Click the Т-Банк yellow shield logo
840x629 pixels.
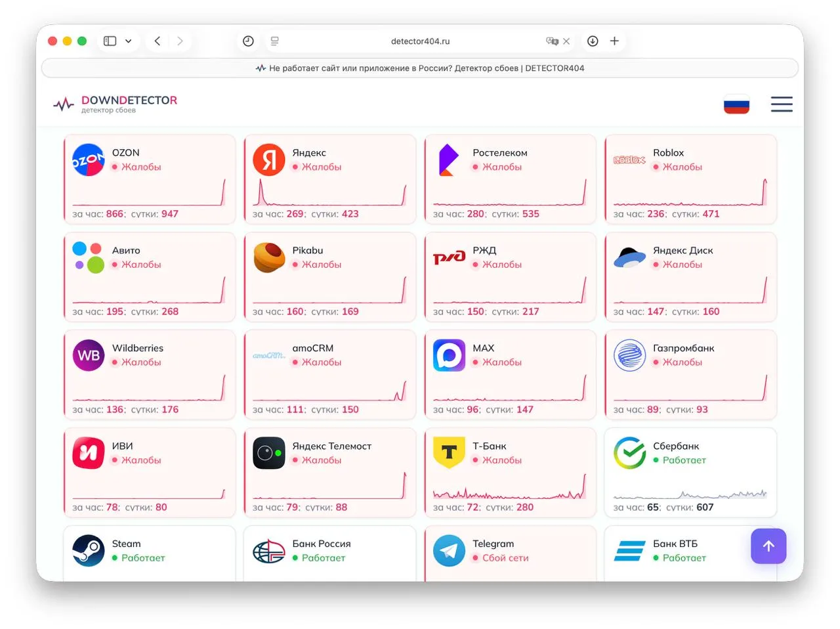click(x=449, y=453)
